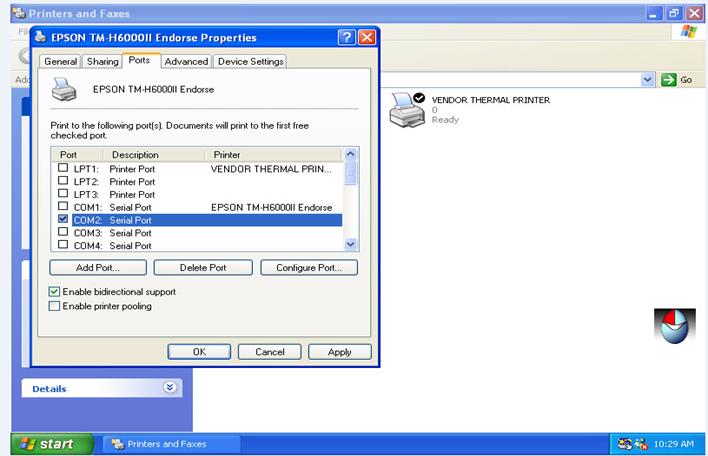Disable bidirectional support checkbox
708x456 pixels.
[54, 292]
